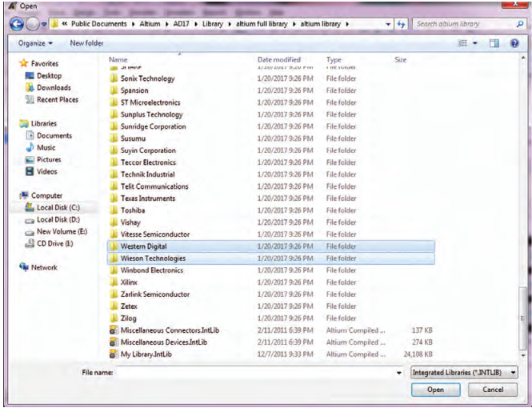Click the Spansion folder icon
This screenshot has height=408, width=532.
click(x=114, y=90)
